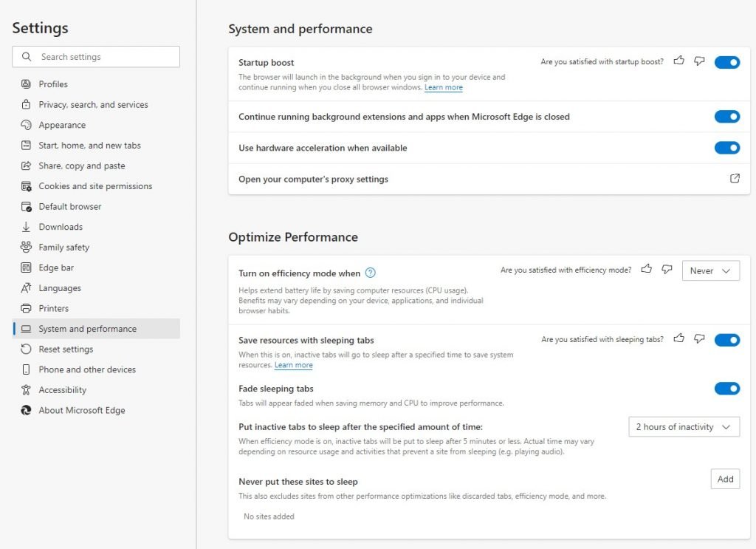This screenshot has width=756, height=549.
Task: Open Profiles settings page
Action: tap(97, 84)
